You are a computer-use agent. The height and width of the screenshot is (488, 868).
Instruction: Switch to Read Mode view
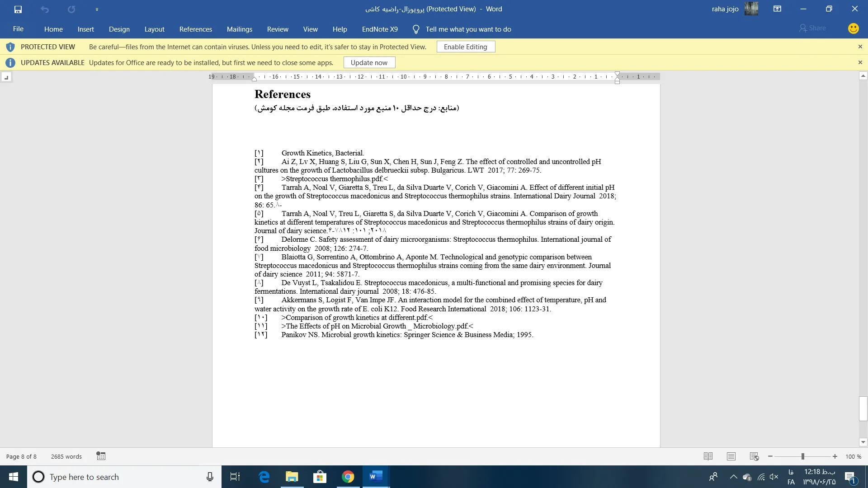click(708, 456)
